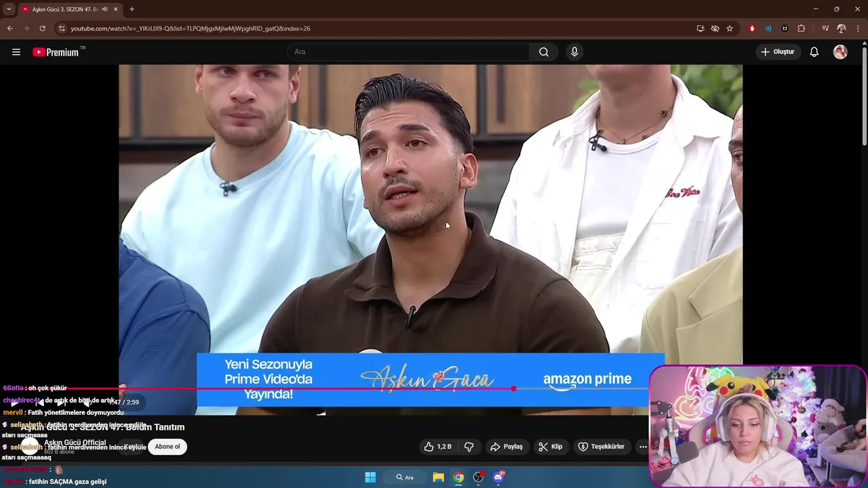
Task: Open Chrome three-dot customize menu
Action: coord(858,28)
